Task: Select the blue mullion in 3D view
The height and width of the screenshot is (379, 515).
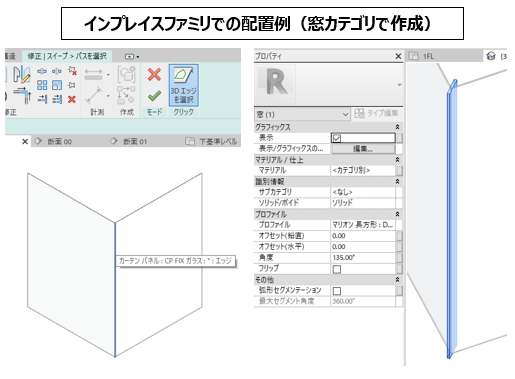Action: [x=452, y=220]
